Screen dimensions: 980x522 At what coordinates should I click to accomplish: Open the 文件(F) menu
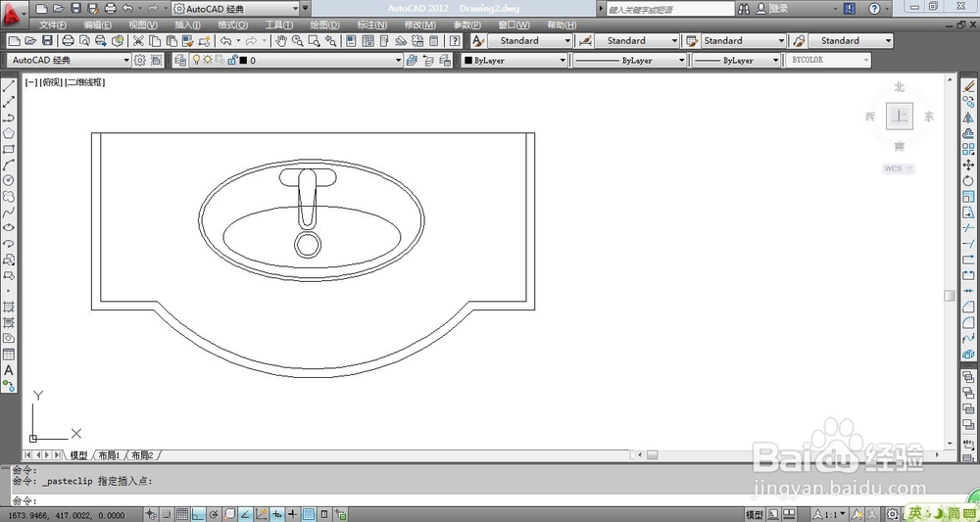(53, 25)
